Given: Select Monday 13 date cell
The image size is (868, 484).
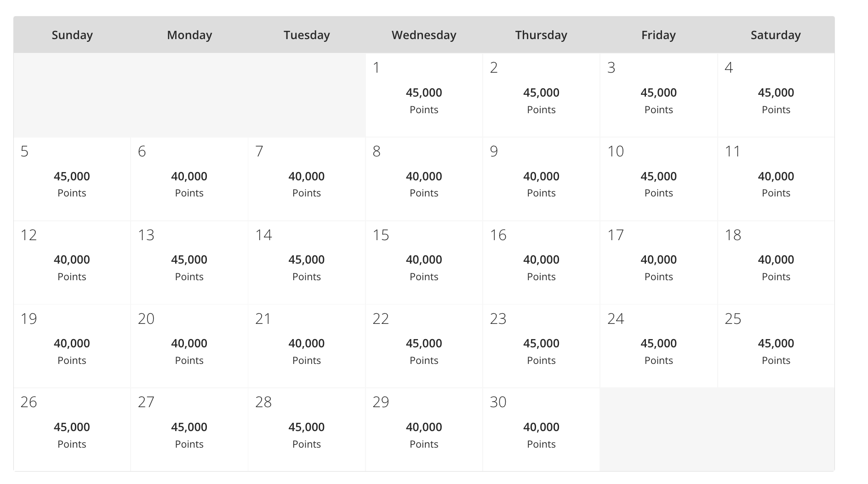Looking at the screenshot, I should click(189, 263).
